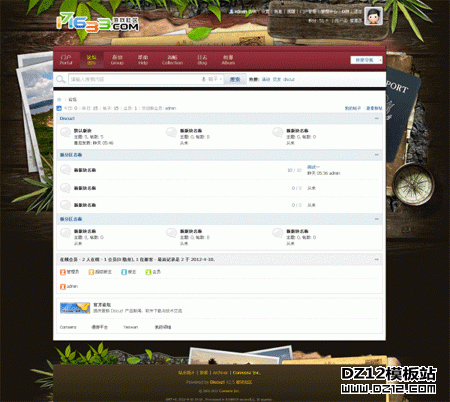Viewport: 450px width, 402px height.
Task: Click the icon next to online user admin
Action: coord(62,287)
